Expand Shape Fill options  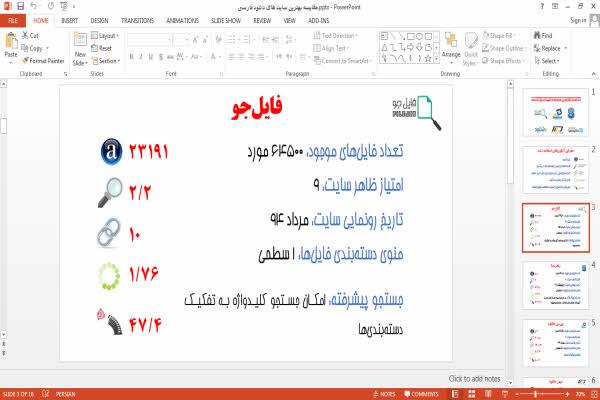498,36
